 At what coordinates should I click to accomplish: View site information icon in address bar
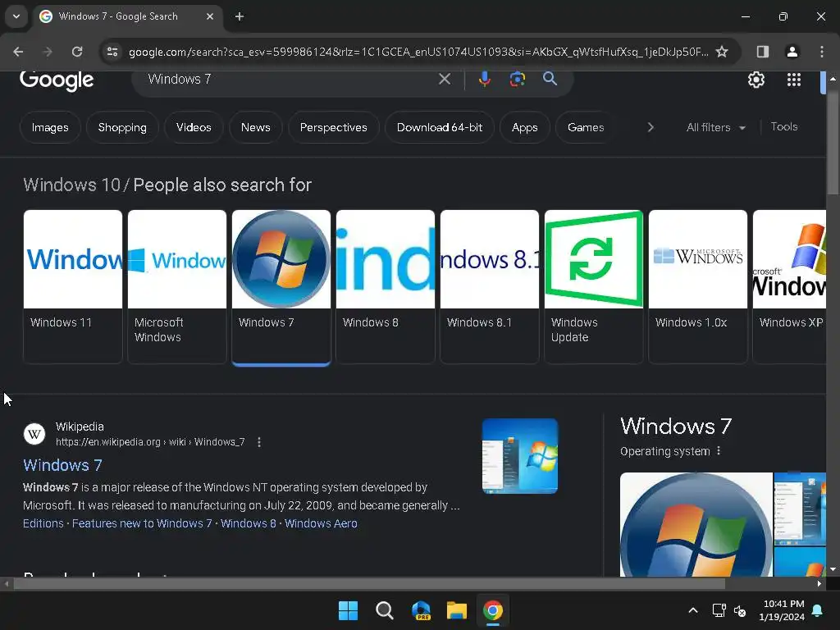pyautogui.click(x=112, y=52)
